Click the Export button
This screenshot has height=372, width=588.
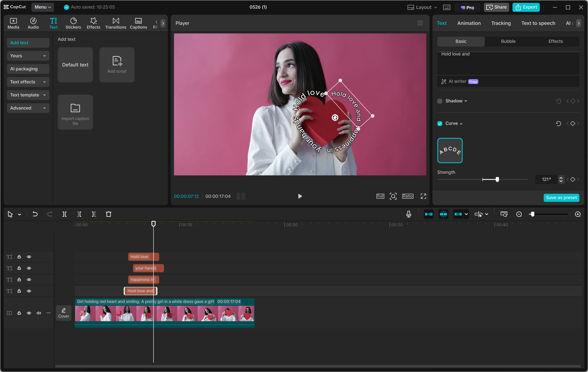pyautogui.click(x=526, y=7)
